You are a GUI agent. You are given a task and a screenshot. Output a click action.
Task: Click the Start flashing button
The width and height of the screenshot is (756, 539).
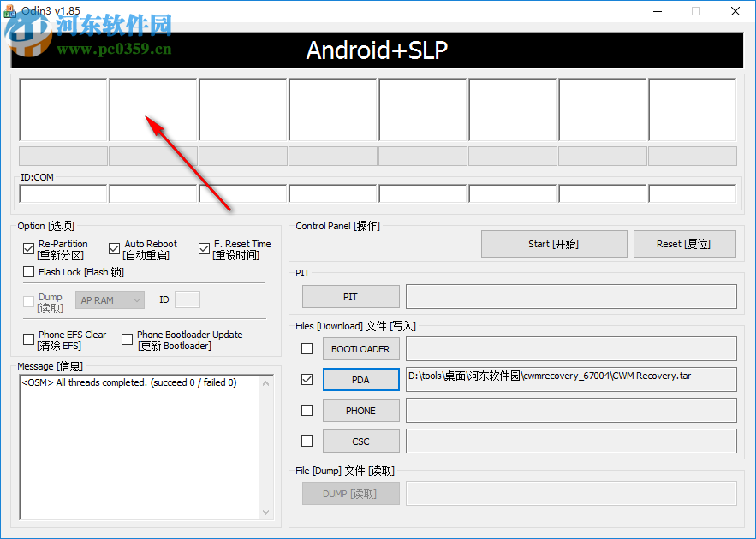point(553,243)
